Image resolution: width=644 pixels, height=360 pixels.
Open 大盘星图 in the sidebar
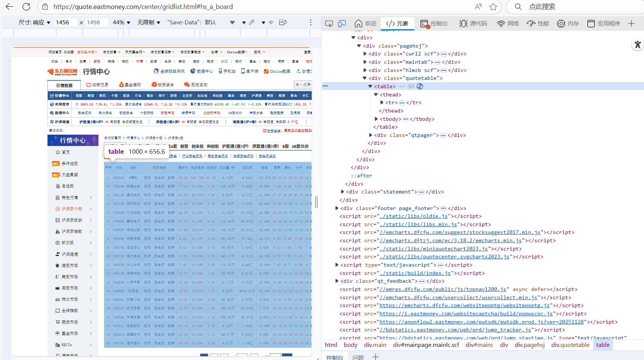[x=65, y=175]
